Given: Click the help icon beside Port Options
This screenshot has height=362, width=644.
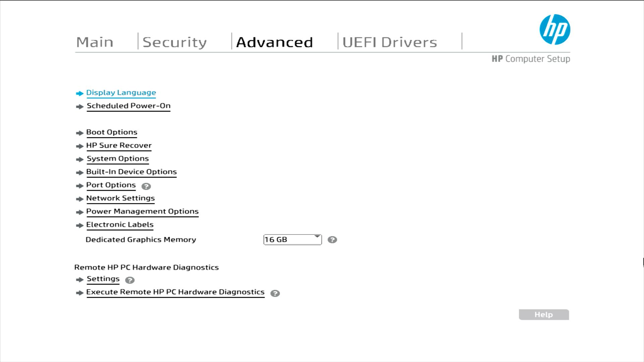Looking at the screenshot, I should click(x=146, y=186).
